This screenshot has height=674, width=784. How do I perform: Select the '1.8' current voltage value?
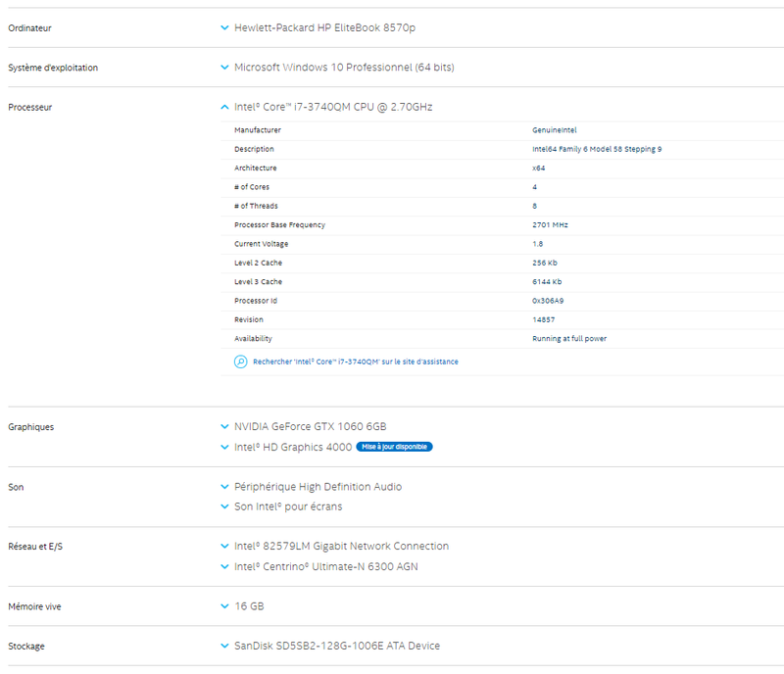pyautogui.click(x=537, y=244)
